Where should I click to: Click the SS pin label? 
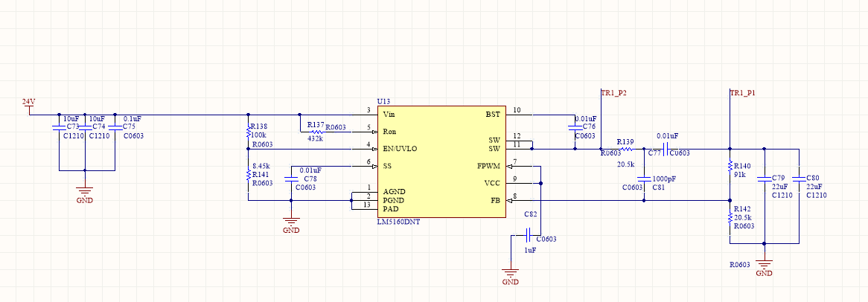click(387, 166)
